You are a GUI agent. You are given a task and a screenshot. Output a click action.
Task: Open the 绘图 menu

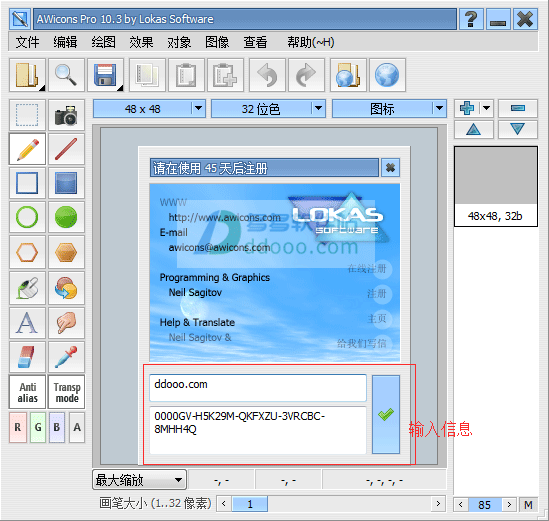(104, 42)
